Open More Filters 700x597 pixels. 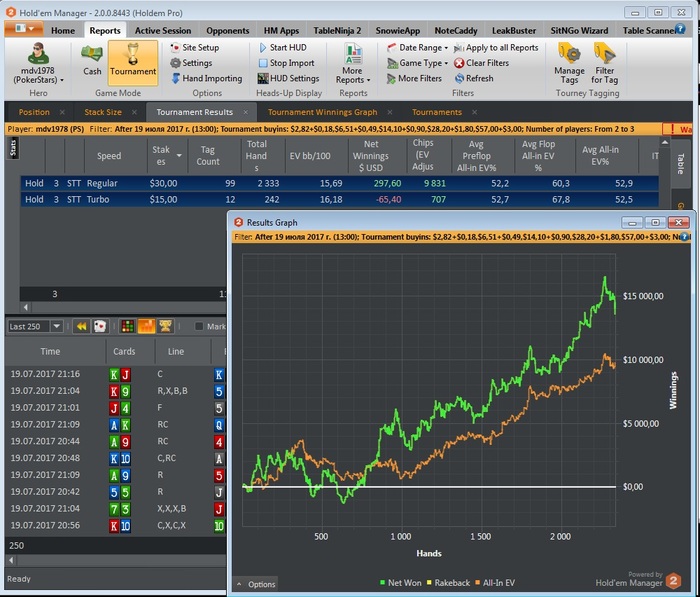point(414,79)
